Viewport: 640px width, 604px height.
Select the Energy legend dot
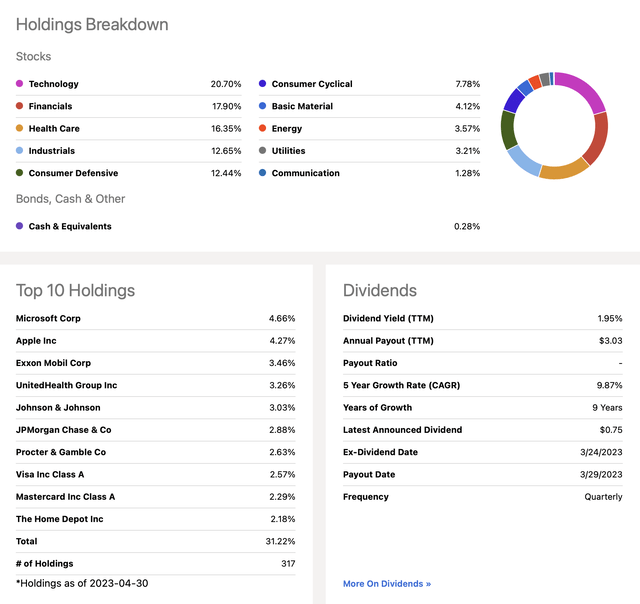[262, 128]
